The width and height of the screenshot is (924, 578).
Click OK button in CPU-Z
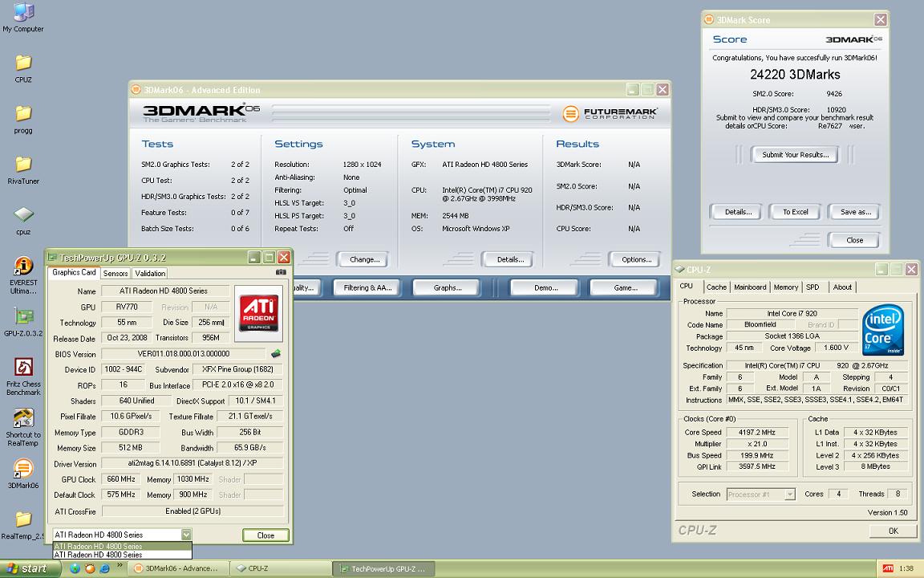pos(892,531)
